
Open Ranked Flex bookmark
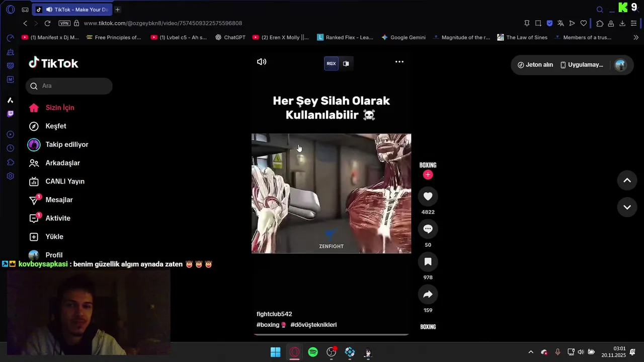345,37
